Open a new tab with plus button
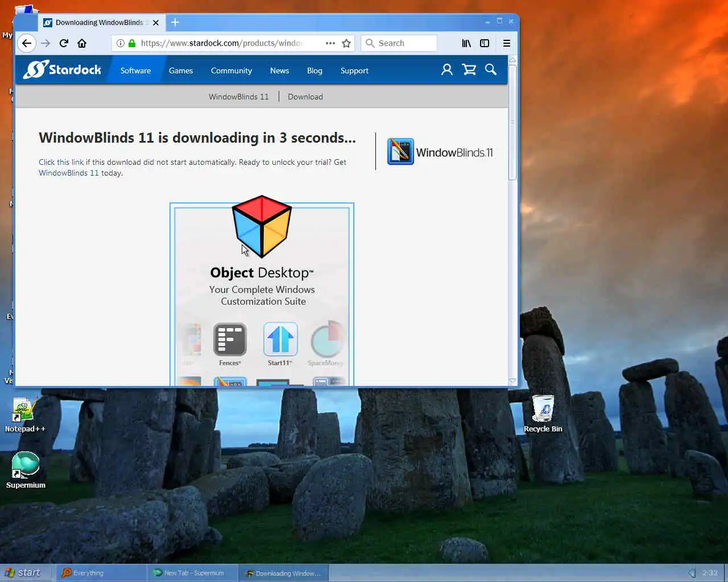This screenshot has width=728, height=582. click(175, 22)
